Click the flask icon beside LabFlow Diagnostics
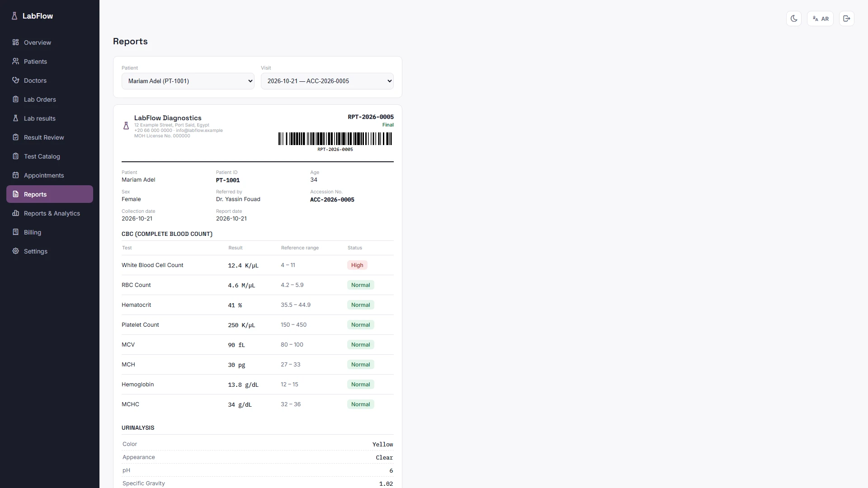The image size is (868, 488). pos(126,126)
